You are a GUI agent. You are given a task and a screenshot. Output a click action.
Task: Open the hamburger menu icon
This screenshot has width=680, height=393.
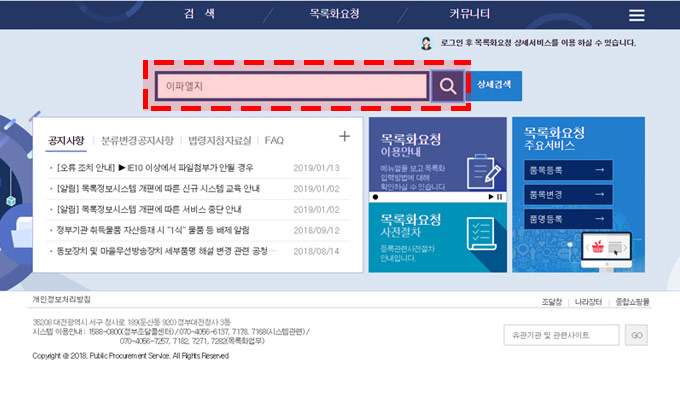coord(636,15)
